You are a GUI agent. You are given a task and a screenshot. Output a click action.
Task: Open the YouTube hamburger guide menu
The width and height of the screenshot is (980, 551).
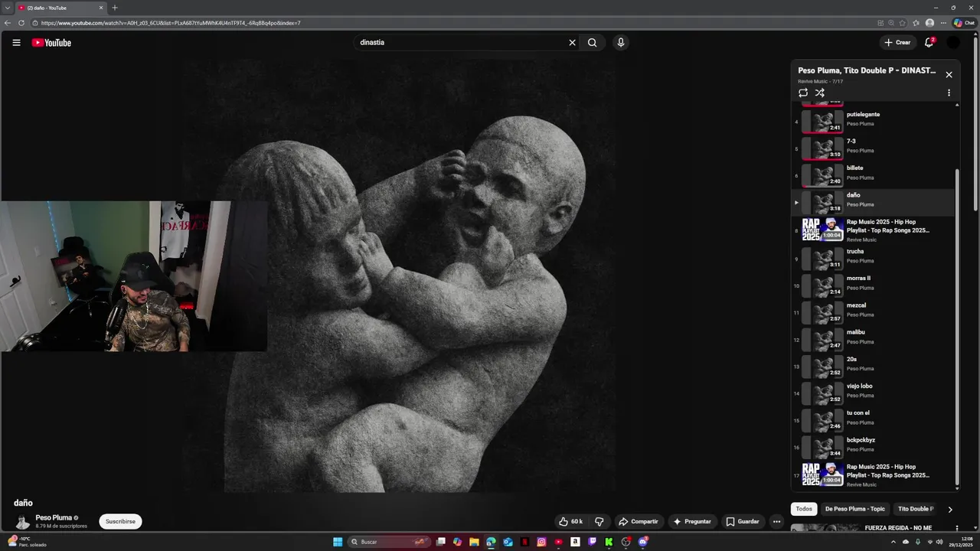[x=16, y=43]
